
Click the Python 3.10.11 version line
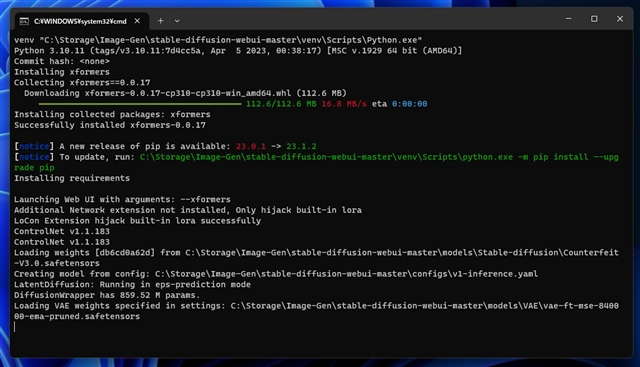(x=238, y=51)
